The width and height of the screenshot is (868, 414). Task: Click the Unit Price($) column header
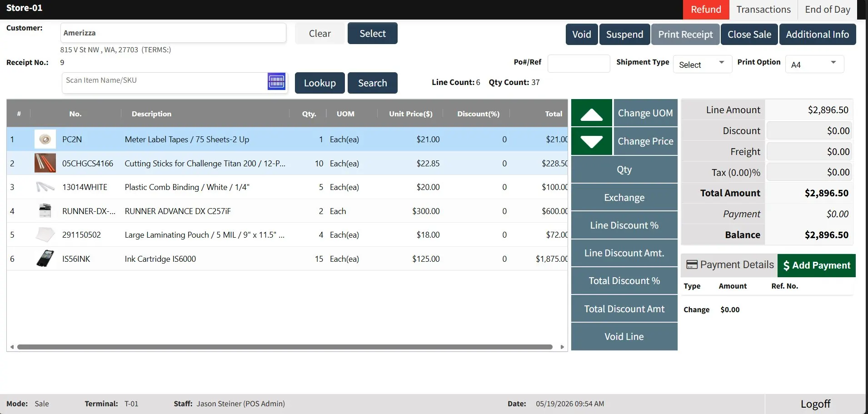pos(410,114)
